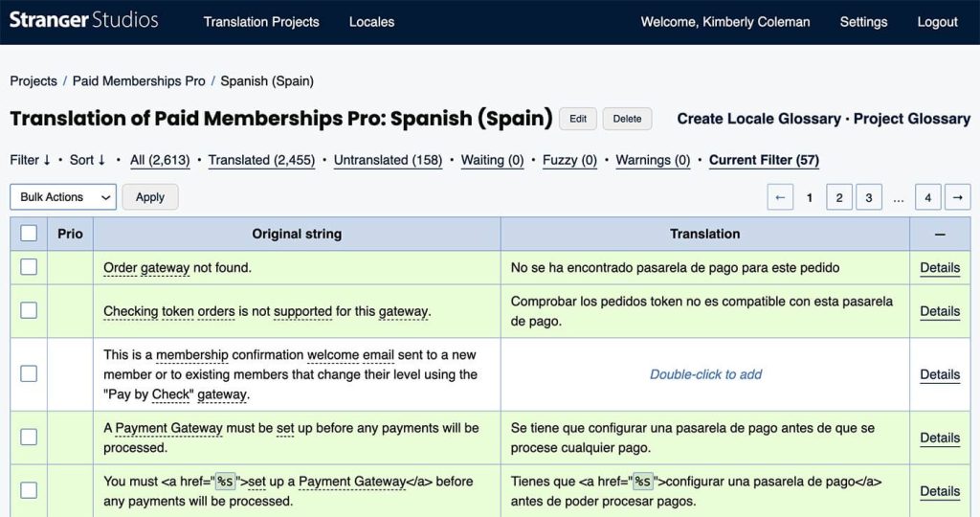This screenshot has width=980, height=517.
Task: Open Details for 'Order gateway not found' row
Action: [940, 267]
